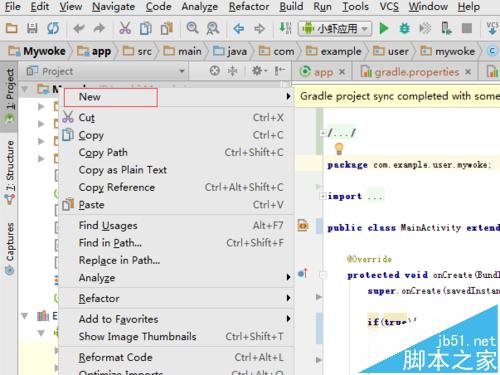Viewport: 500px width, 375px height.
Task: Expand the Analyze submenu arrow
Action: [288, 277]
